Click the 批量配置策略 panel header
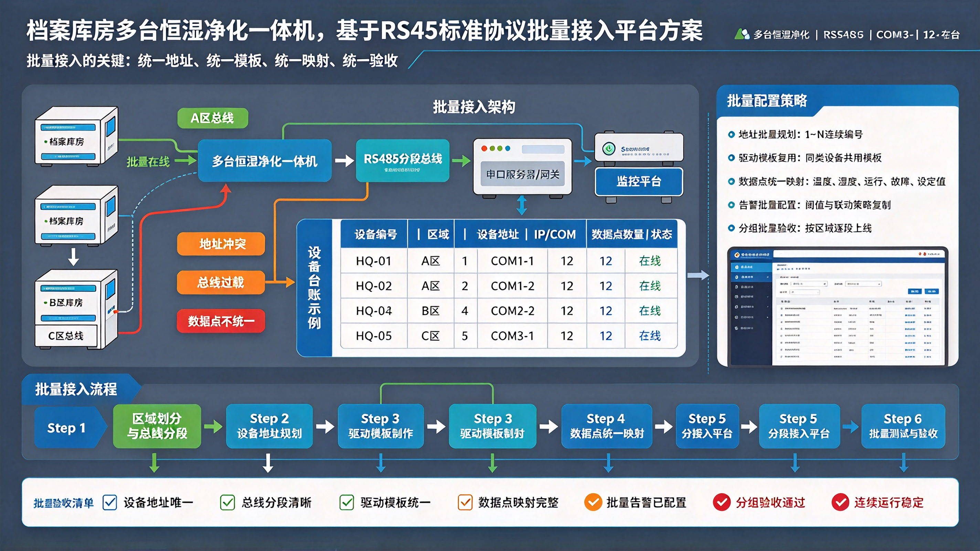Screen dimensions: 980x551 (x=767, y=101)
